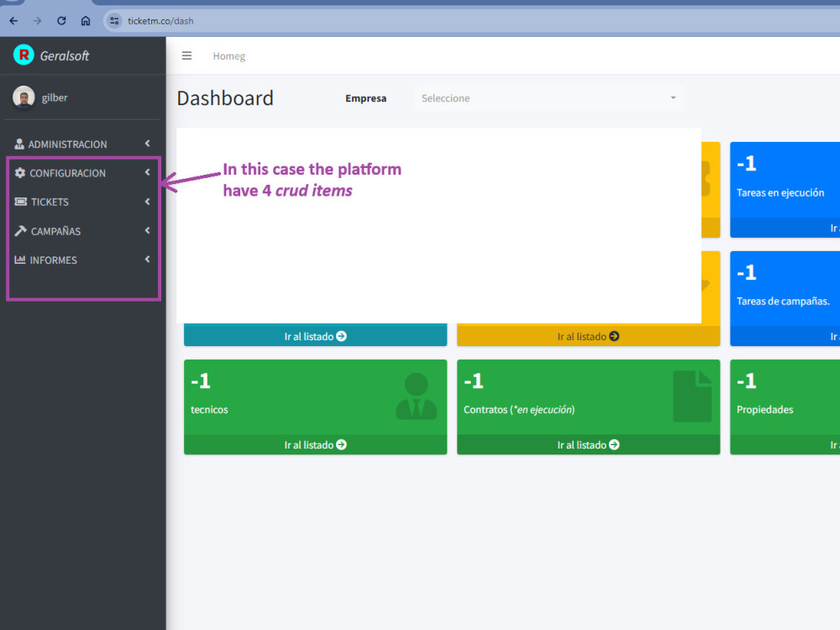Image resolution: width=840 pixels, height=630 pixels.
Task: Open the Tareas en ejecución card
Action: [785, 190]
